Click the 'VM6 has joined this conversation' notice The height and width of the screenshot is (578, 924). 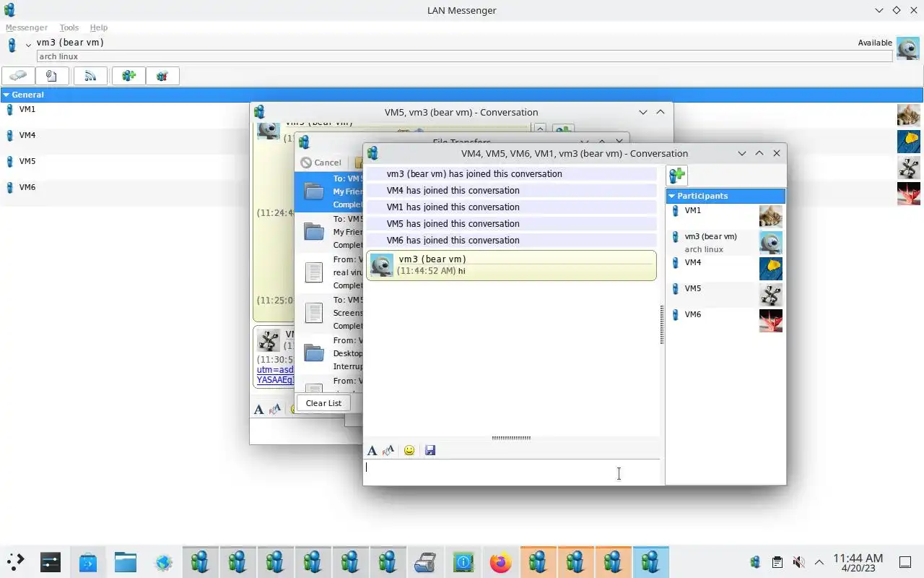(x=511, y=240)
